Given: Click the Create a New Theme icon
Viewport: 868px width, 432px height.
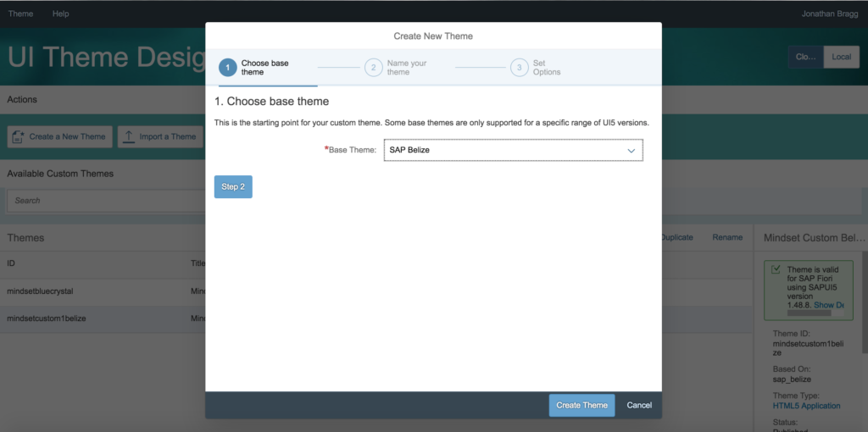Looking at the screenshot, I should [x=19, y=136].
